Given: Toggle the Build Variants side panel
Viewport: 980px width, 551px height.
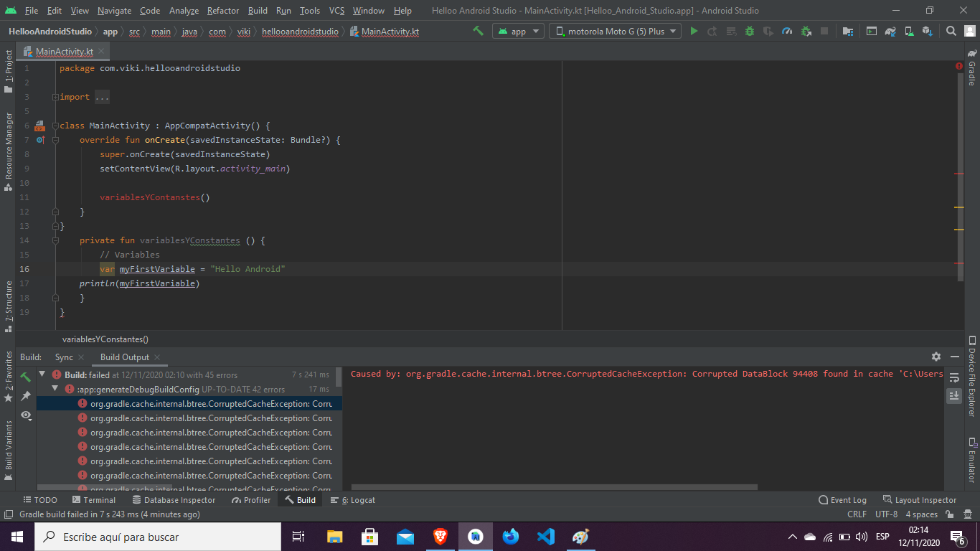Looking at the screenshot, I should point(8,451).
